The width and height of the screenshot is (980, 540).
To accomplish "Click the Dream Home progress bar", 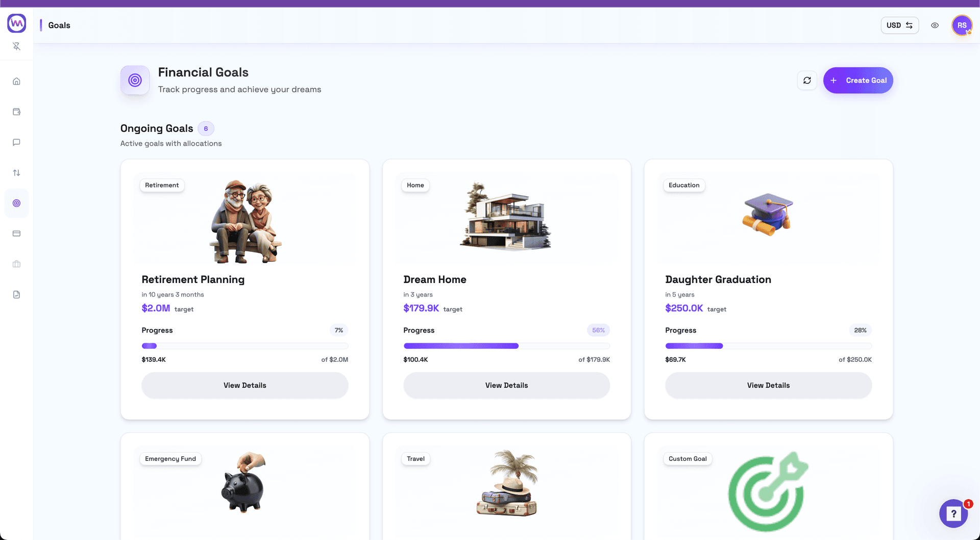I will coord(506,346).
